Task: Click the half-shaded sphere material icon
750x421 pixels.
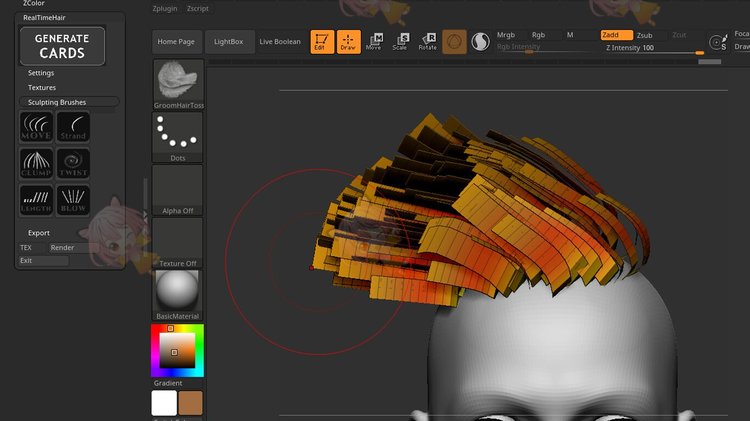Action: tap(480, 42)
